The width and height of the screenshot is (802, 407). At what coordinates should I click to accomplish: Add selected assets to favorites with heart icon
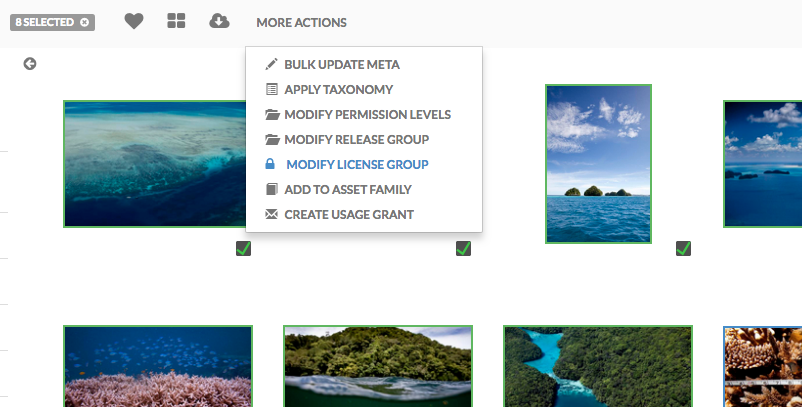[134, 21]
